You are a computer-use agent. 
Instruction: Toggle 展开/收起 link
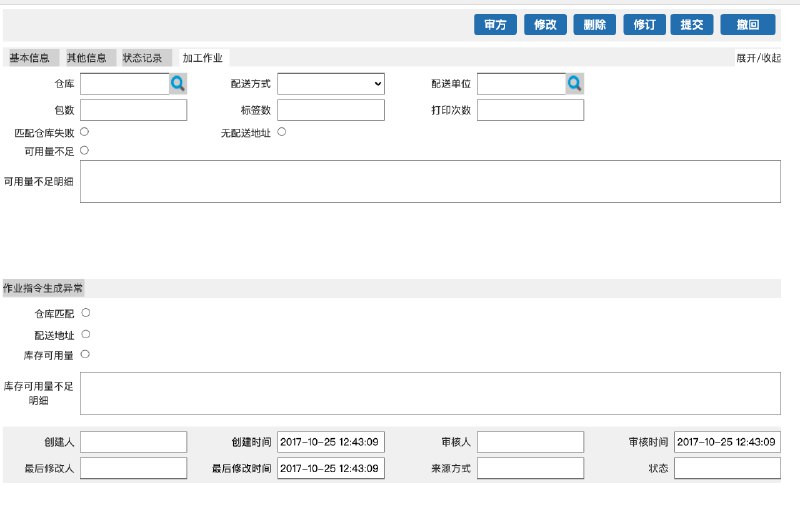point(758,58)
